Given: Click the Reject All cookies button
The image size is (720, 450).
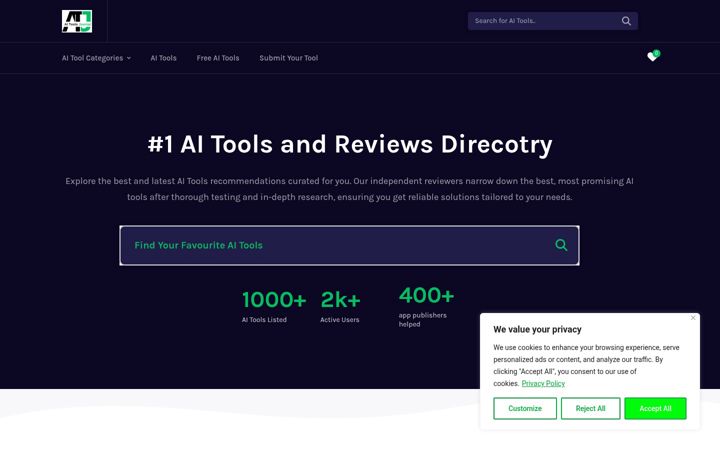Looking at the screenshot, I should point(591,408).
